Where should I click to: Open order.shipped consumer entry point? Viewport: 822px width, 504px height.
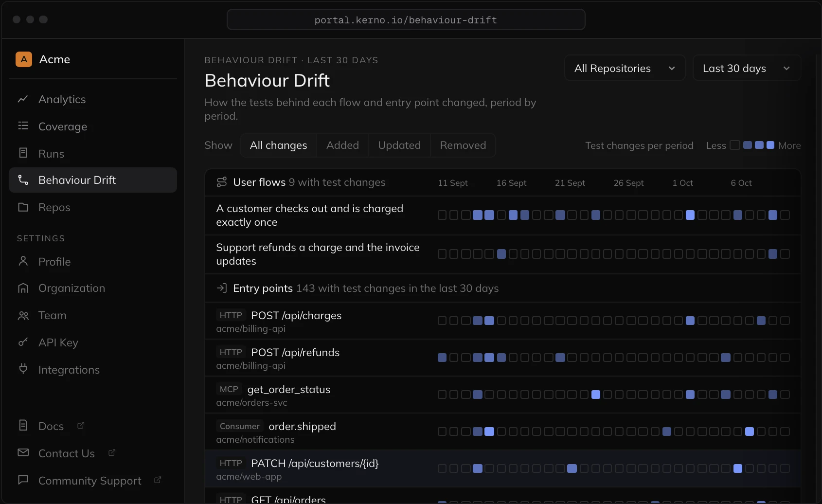(x=503, y=432)
